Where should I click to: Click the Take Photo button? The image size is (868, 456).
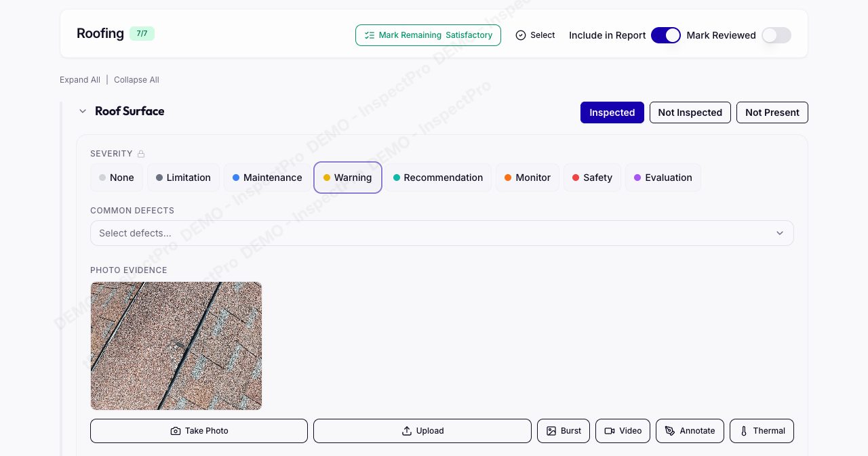[x=199, y=431]
